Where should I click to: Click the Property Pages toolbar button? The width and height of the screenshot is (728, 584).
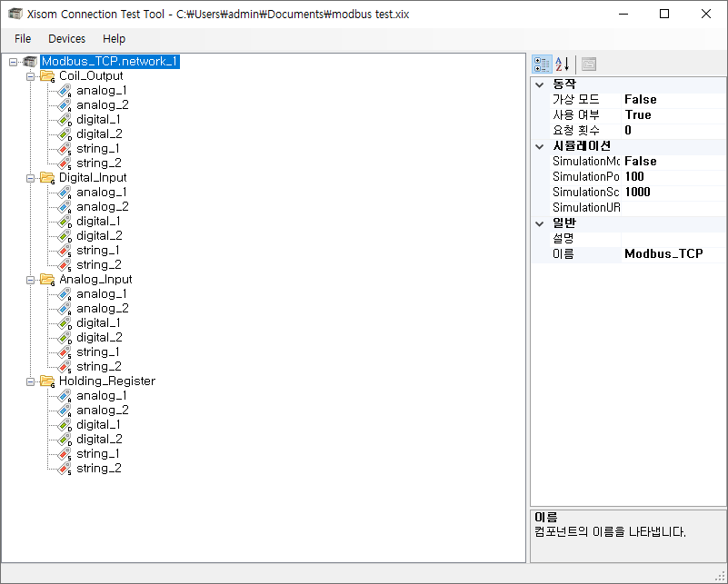(589, 64)
